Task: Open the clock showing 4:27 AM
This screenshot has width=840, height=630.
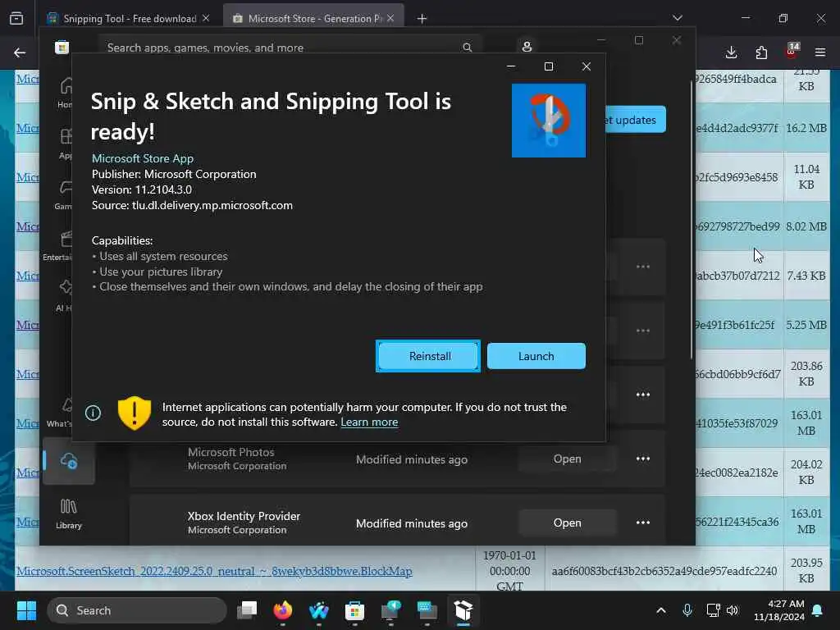Action: (x=779, y=610)
